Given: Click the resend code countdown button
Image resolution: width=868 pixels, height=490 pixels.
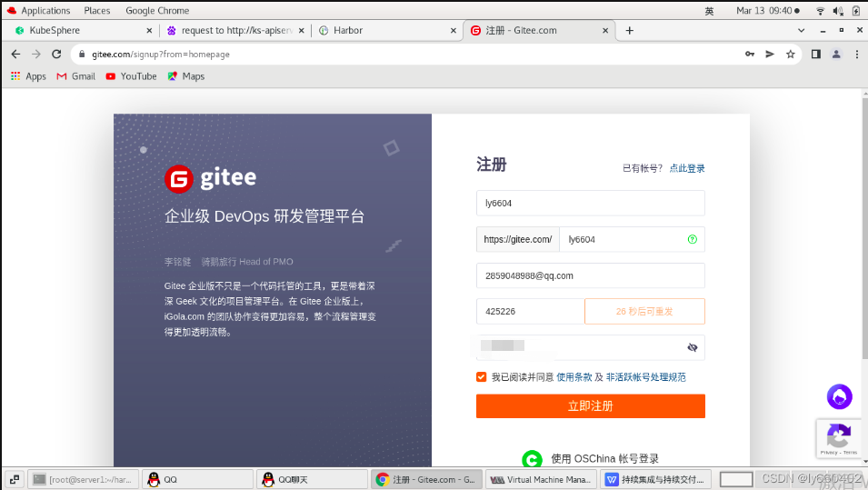Looking at the screenshot, I should click(x=644, y=311).
